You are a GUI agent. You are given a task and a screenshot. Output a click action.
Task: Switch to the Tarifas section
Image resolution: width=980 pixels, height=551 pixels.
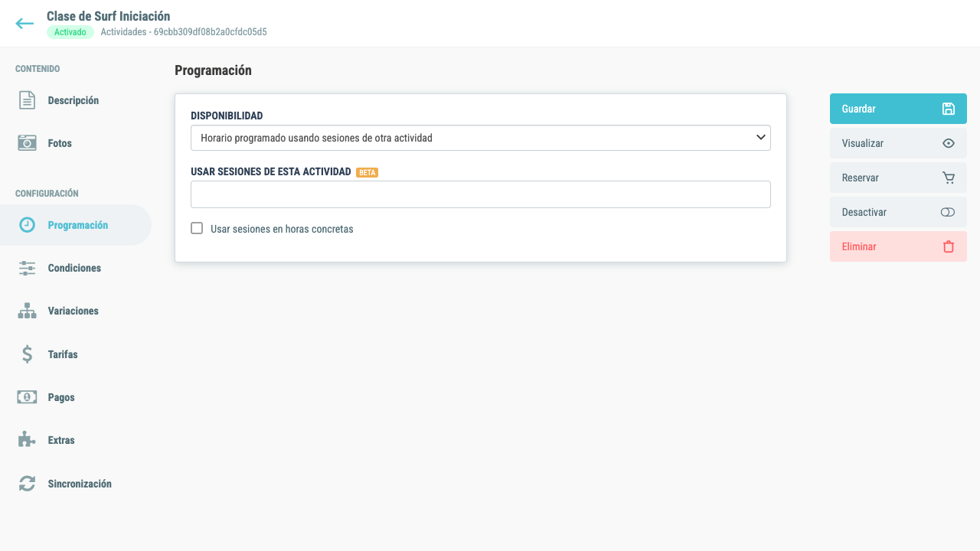tap(76, 354)
